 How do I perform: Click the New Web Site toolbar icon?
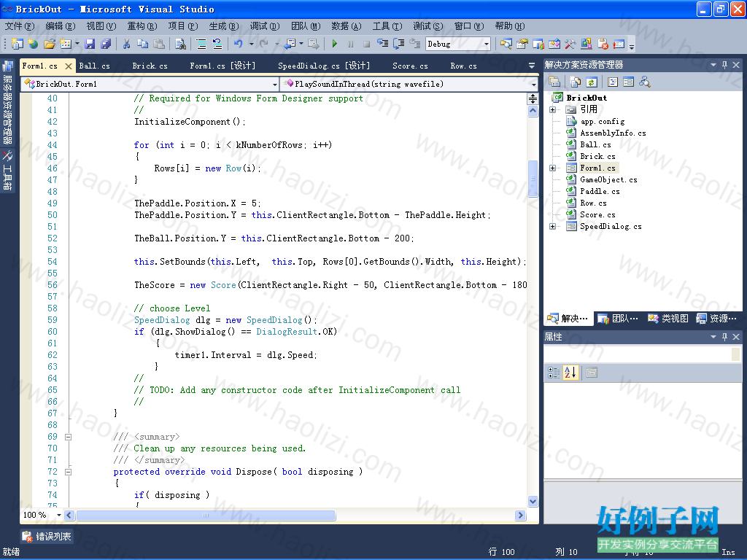tap(33, 44)
